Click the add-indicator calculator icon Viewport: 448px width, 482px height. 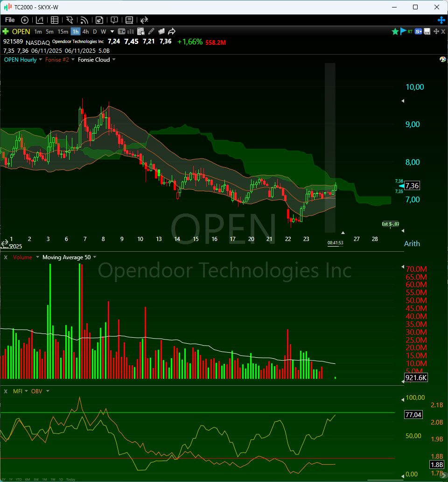click(x=140, y=31)
